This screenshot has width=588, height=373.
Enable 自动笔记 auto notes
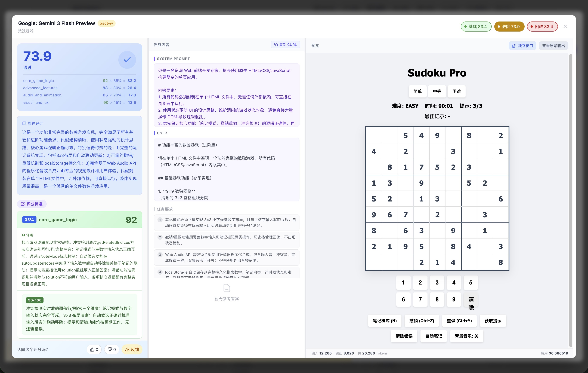[x=434, y=336]
